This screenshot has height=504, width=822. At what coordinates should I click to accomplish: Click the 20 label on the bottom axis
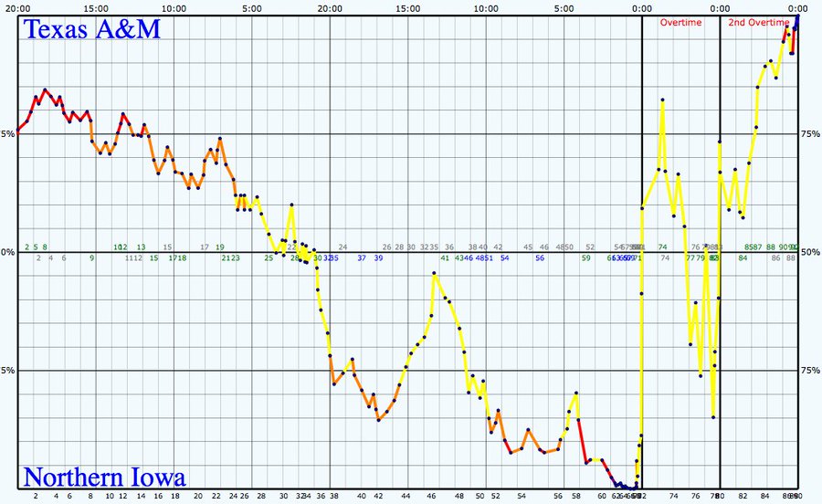point(197,496)
